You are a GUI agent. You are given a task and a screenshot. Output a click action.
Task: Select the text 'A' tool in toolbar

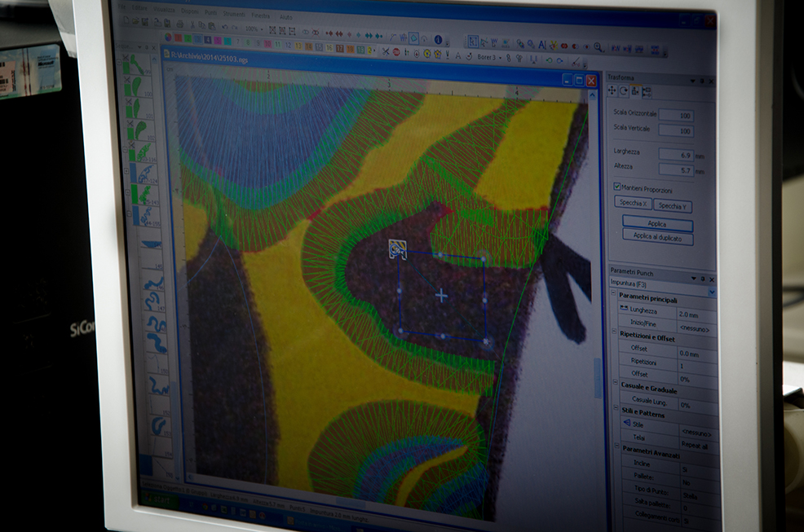pos(457,55)
